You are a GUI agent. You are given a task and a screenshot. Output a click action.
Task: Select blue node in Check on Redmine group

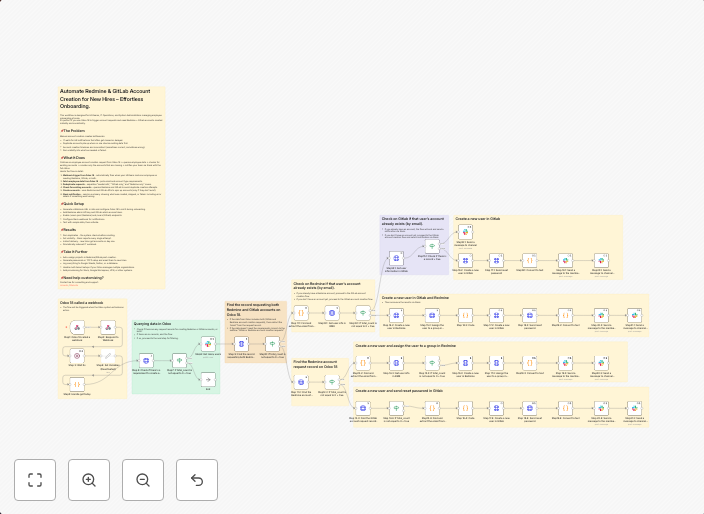click(332, 313)
